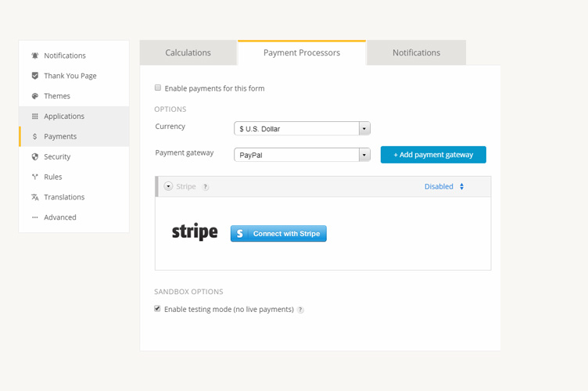Click the Payments dollar sign icon

tap(35, 136)
